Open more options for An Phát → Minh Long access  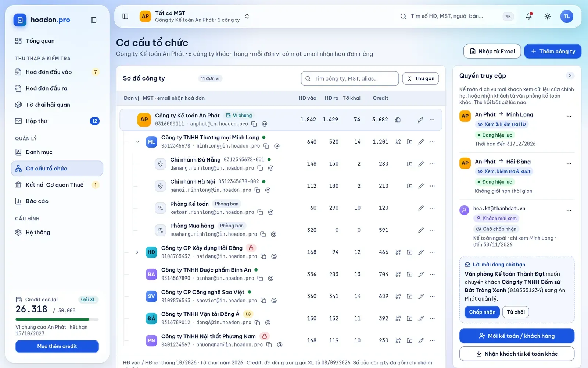coord(569,116)
